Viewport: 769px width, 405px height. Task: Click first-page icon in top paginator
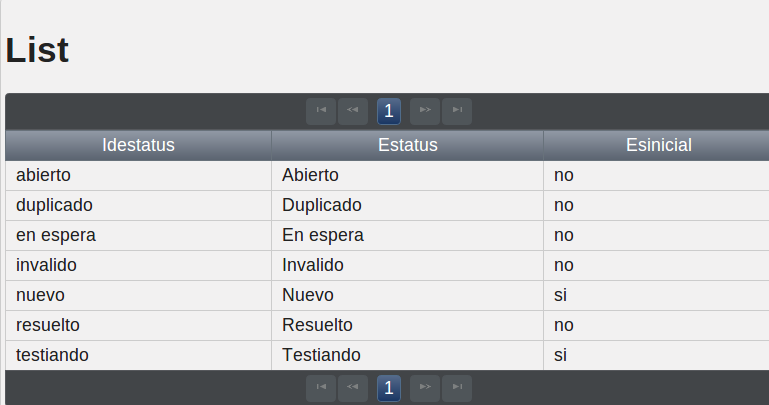[x=321, y=111]
